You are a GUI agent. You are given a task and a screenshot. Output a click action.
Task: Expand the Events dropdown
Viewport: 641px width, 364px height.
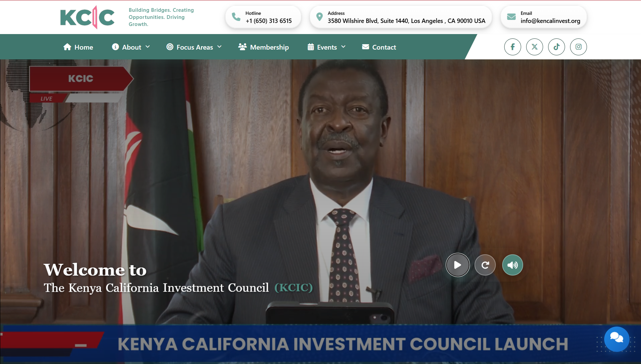click(x=326, y=47)
